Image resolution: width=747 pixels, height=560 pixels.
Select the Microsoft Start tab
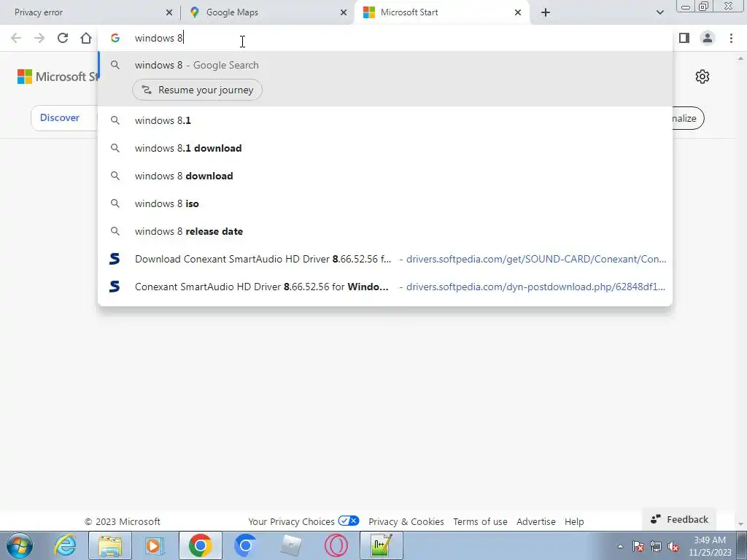tap(442, 12)
